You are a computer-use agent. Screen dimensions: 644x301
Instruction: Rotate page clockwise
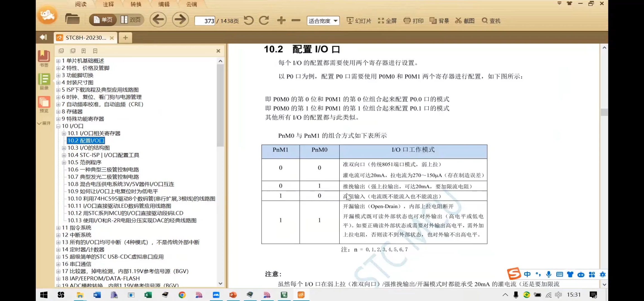click(x=264, y=20)
